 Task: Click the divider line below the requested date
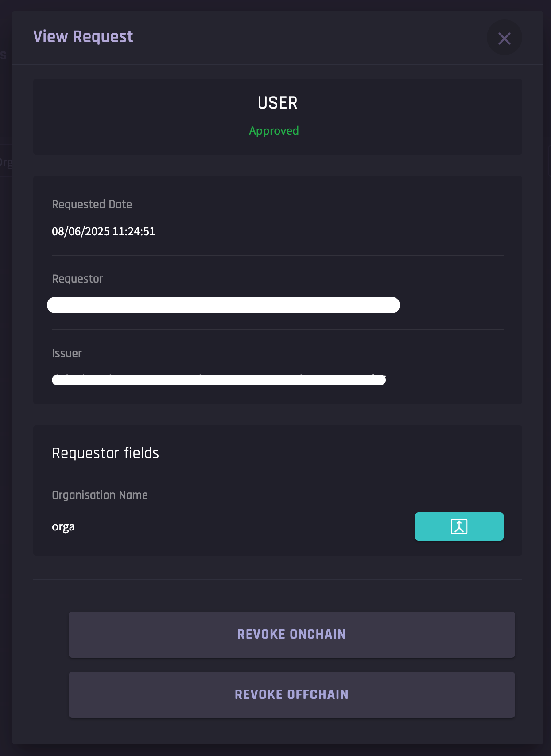coord(277,255)
